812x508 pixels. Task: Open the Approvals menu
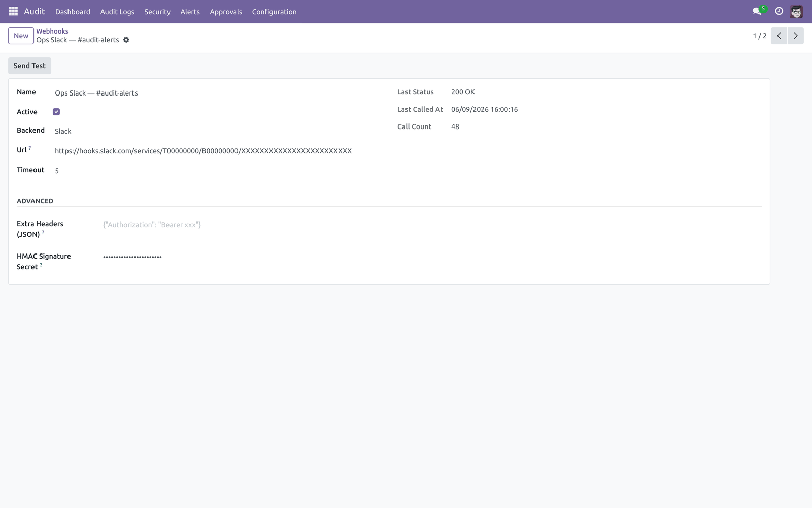click(226, 12)
